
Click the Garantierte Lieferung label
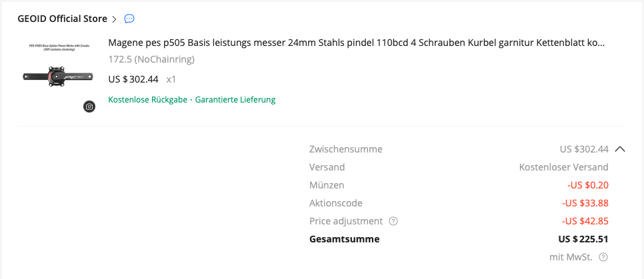235,100
